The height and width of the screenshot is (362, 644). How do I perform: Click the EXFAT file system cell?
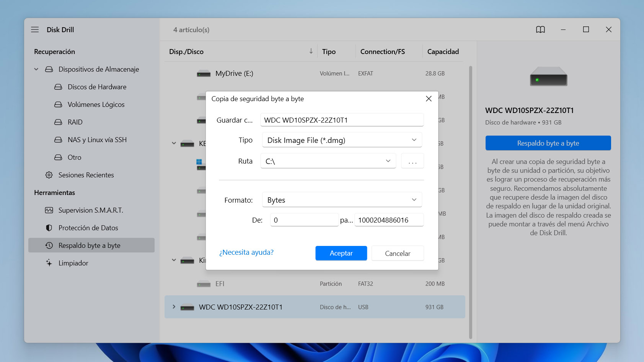tap(365, 74)
